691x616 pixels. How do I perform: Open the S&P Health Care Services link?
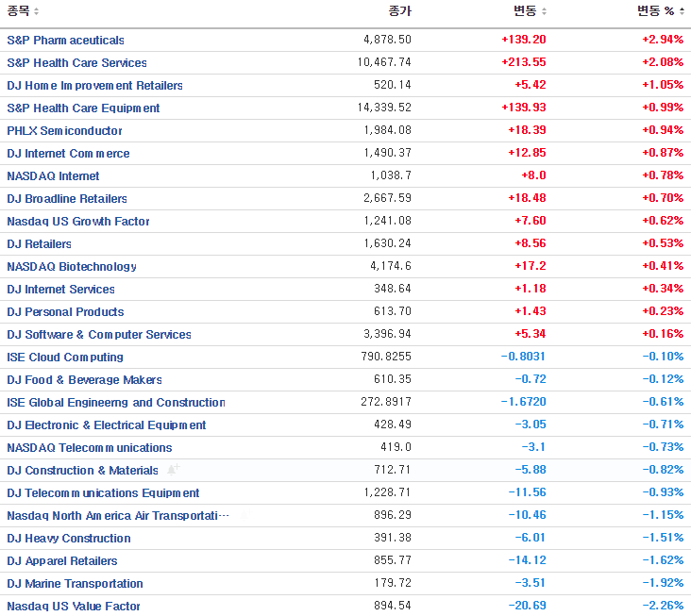tap(76, 63)
